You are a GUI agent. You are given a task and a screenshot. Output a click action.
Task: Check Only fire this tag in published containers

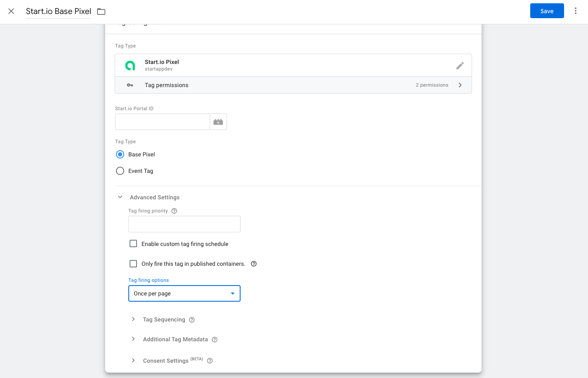[133, 264]
